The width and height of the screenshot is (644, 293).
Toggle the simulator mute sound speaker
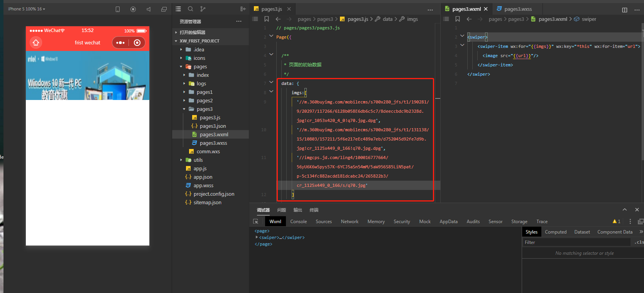149,9
